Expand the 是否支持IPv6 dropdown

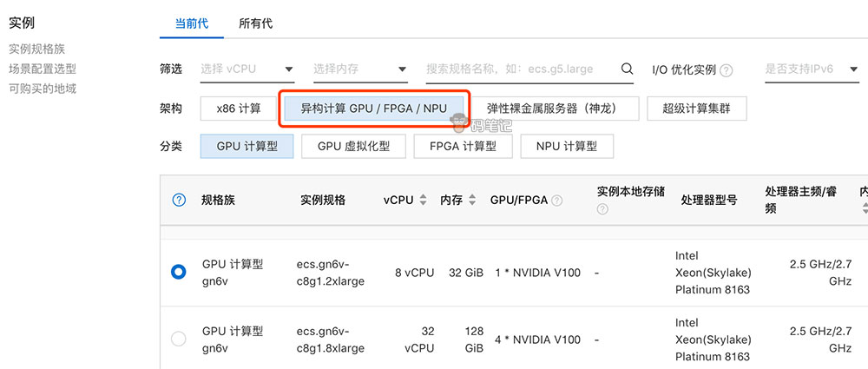[812, 69]
